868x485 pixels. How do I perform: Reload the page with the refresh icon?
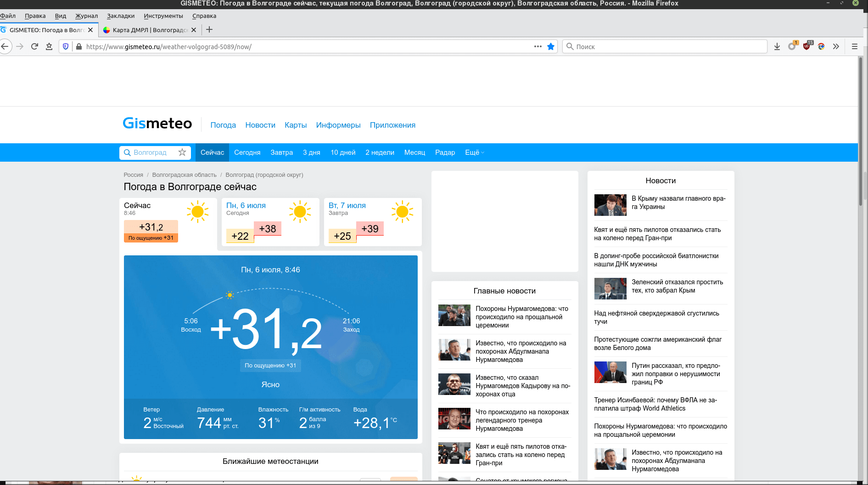(34, 46)
